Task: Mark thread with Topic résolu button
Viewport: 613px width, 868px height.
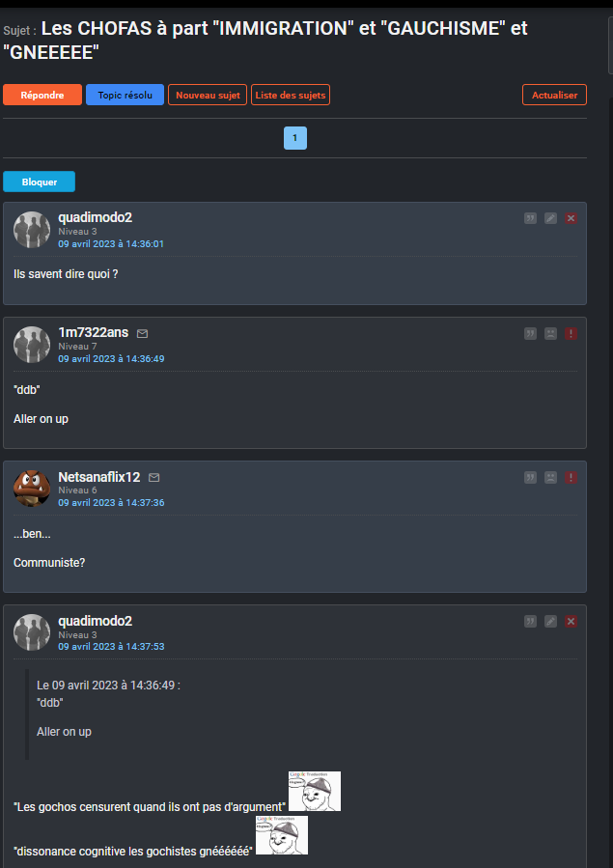Action: 125,95
